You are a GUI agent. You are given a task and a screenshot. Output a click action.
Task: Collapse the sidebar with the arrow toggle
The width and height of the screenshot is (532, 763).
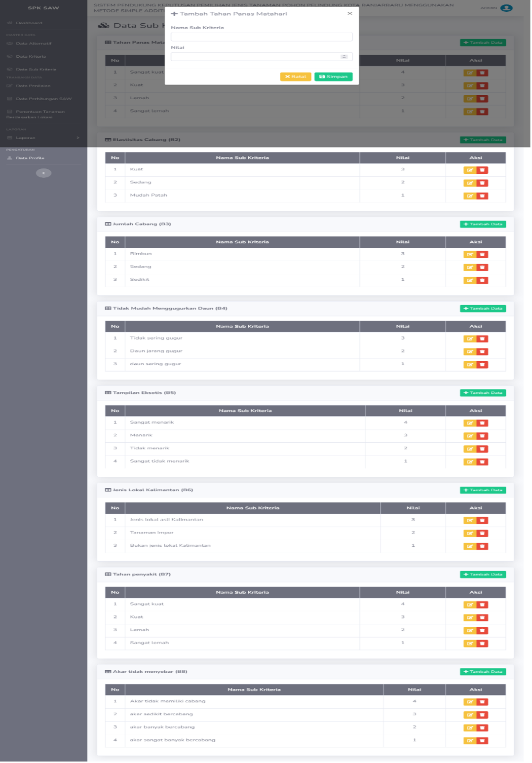coord(43,173)
